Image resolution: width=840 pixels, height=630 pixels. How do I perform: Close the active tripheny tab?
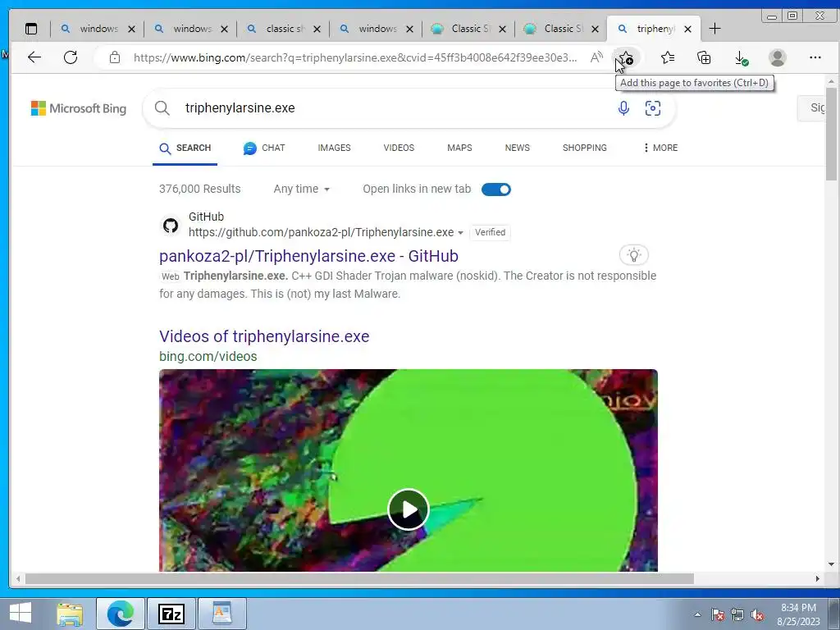pyautogui.click(x=688, y=29)
